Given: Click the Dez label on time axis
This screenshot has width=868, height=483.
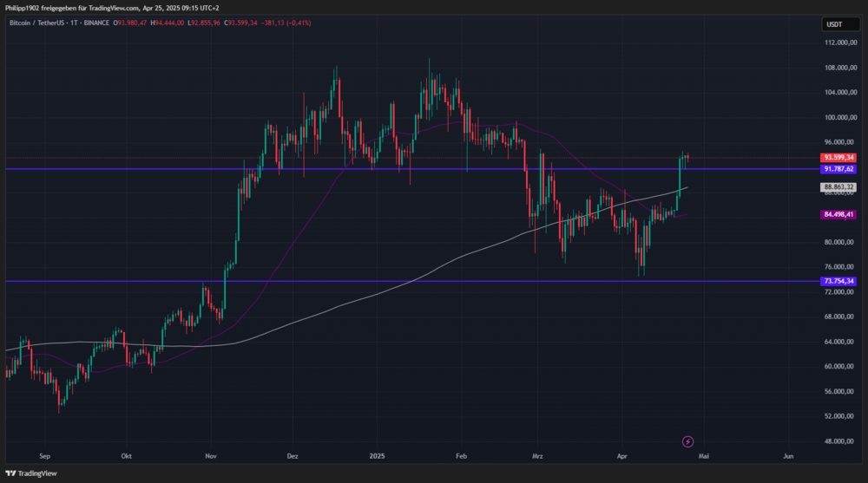Looking at the screenshot, I should (x=293, y=456).
